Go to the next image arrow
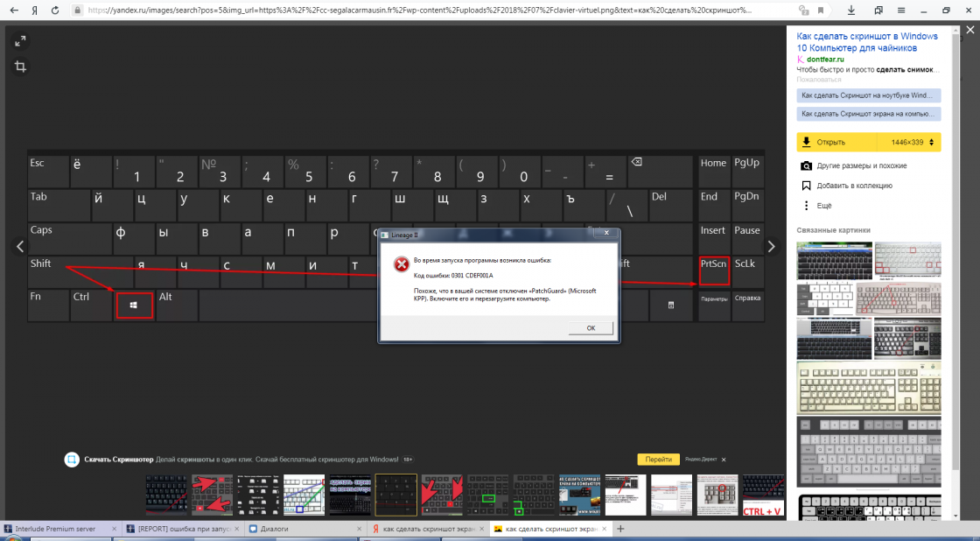 tap(771, 247)
